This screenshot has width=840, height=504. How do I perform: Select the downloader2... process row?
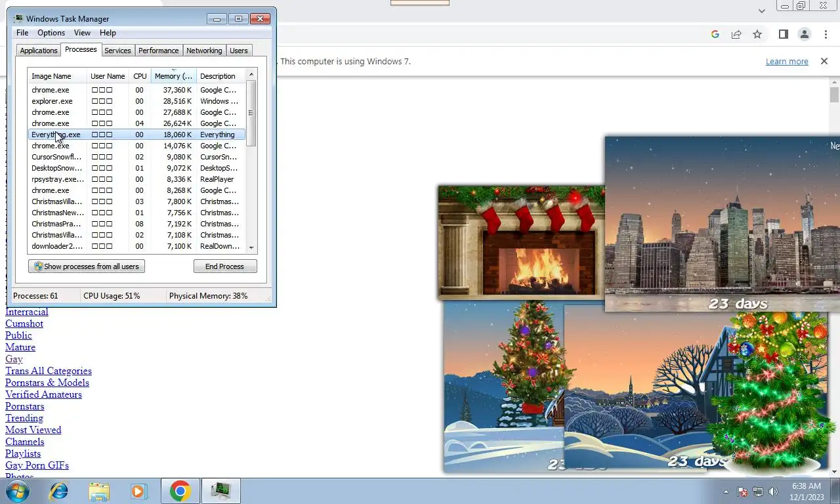[136, 246]
